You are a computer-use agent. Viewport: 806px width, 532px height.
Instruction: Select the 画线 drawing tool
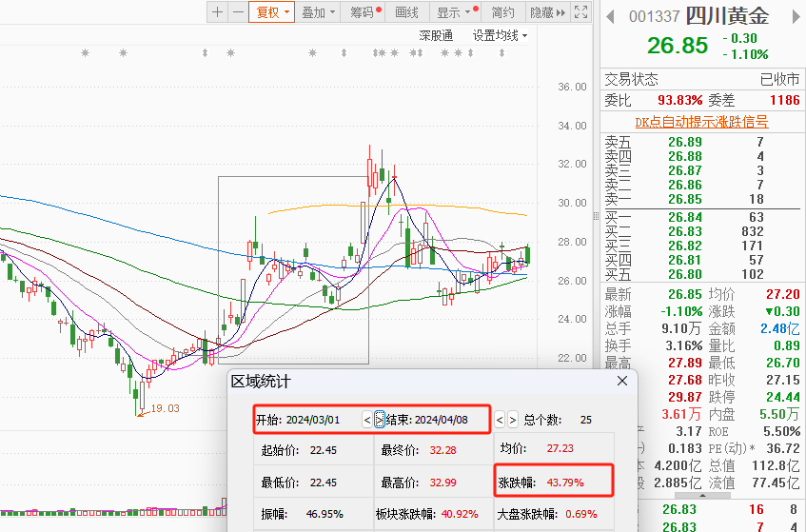(407, 12)
